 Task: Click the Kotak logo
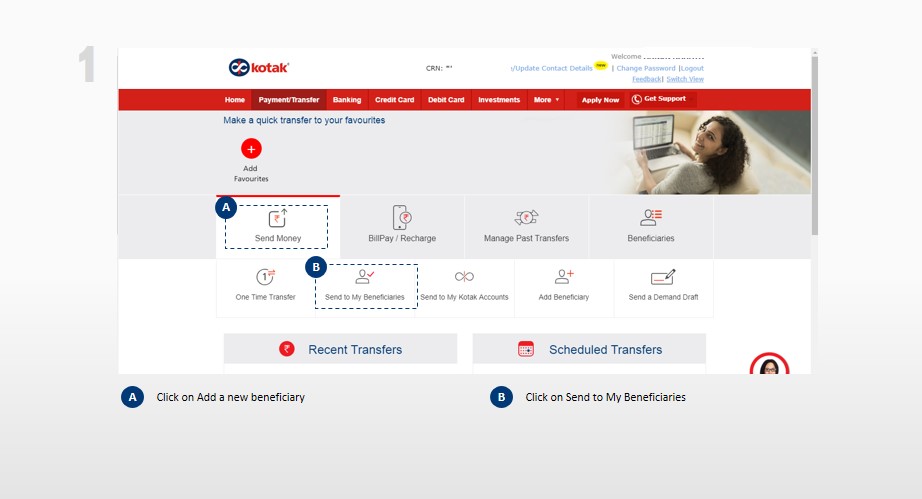coord(259,68)
